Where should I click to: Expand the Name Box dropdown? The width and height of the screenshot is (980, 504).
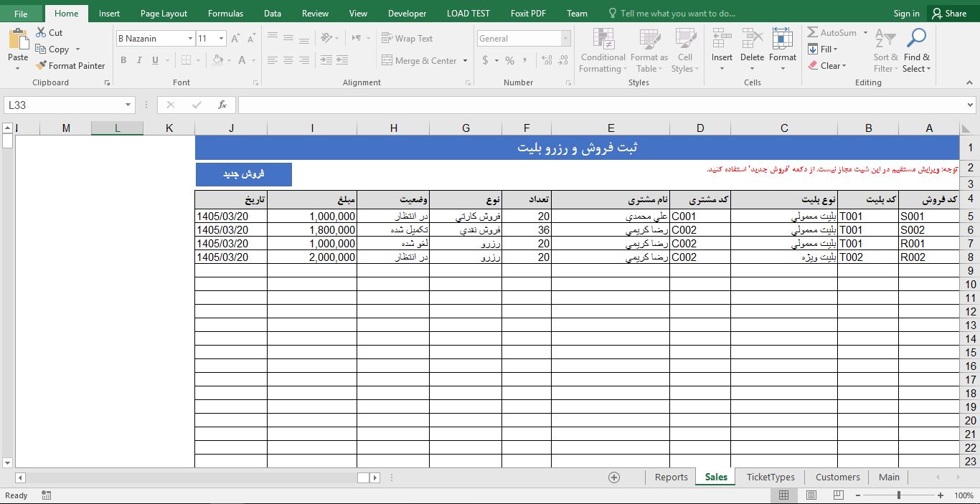pyautogui.click(x=128, y=105)
